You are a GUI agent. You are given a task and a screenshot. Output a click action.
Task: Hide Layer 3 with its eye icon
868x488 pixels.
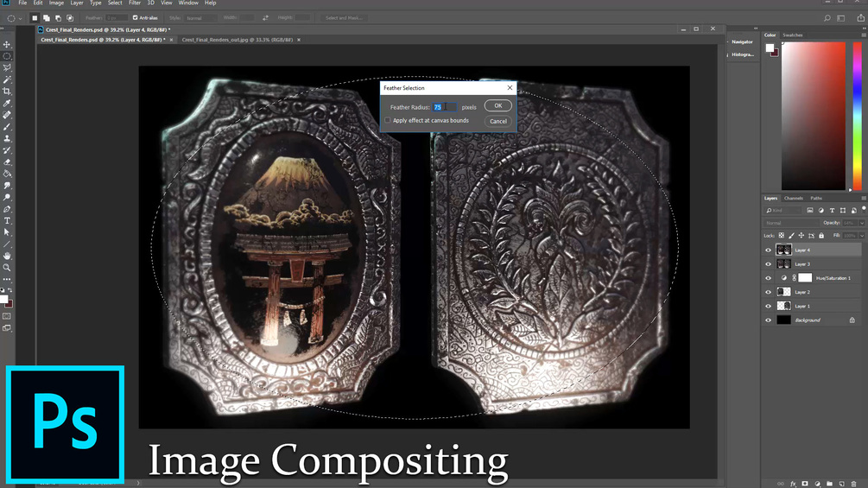tap(768, 264)
